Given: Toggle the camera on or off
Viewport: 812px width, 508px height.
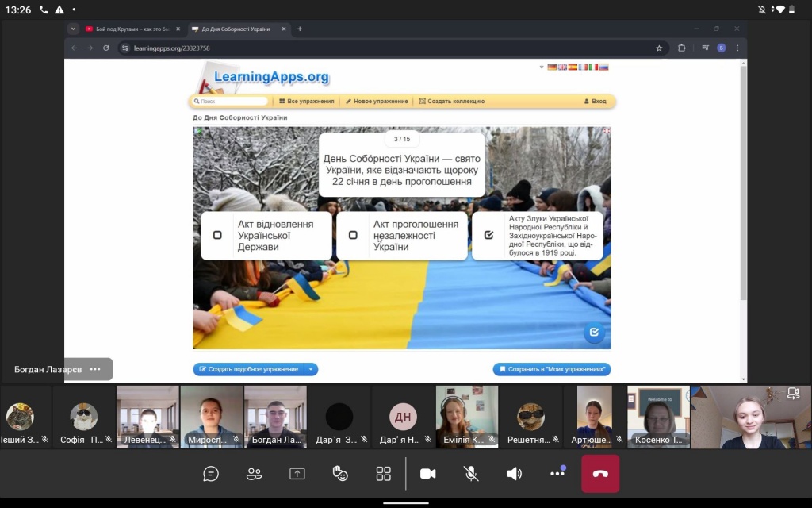Looking at the screenshot, I should (427, 474).
